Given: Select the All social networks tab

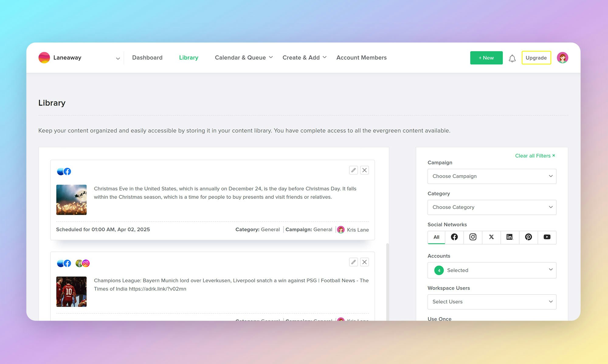Looking at the screenshot, I should point(436,237).
